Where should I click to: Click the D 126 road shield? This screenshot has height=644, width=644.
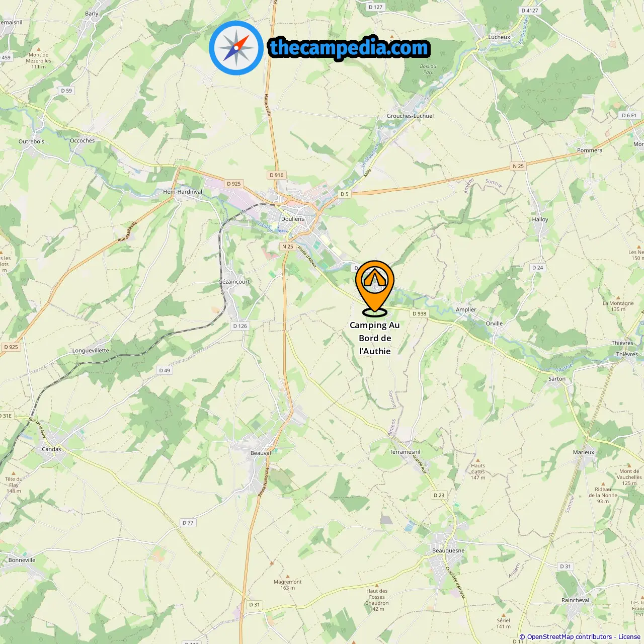tap(240, 326)
